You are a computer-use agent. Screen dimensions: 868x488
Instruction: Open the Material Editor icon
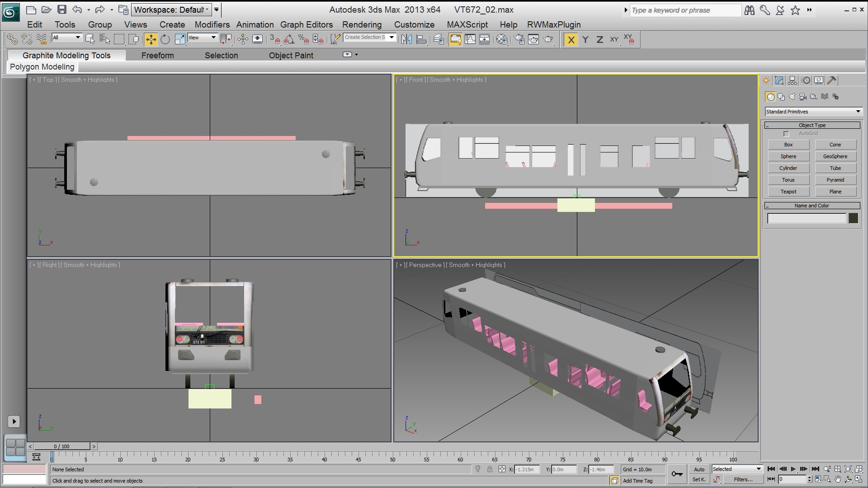(501, 40)
